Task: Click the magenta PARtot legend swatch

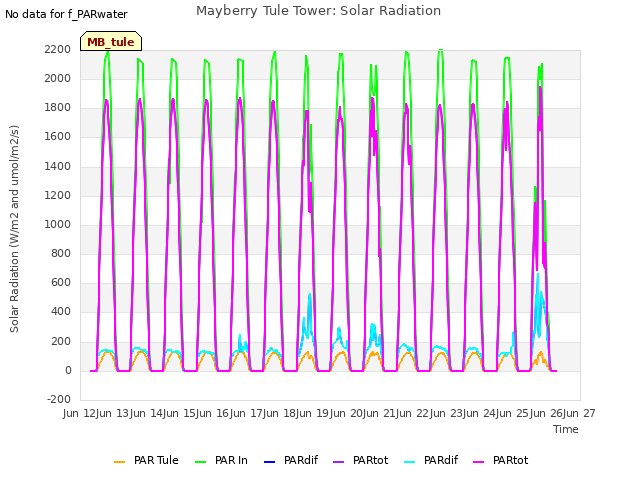Action: point(478,462)
